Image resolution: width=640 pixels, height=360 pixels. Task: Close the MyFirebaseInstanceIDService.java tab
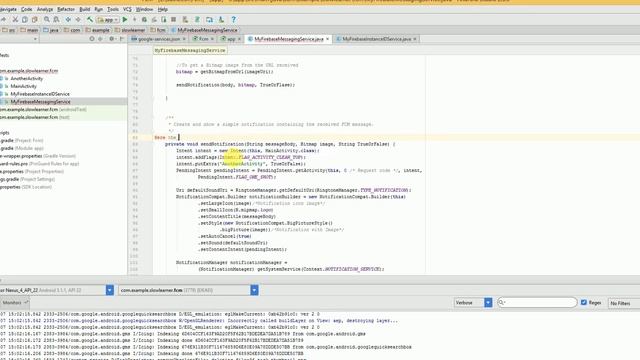(x=415, y=39)
